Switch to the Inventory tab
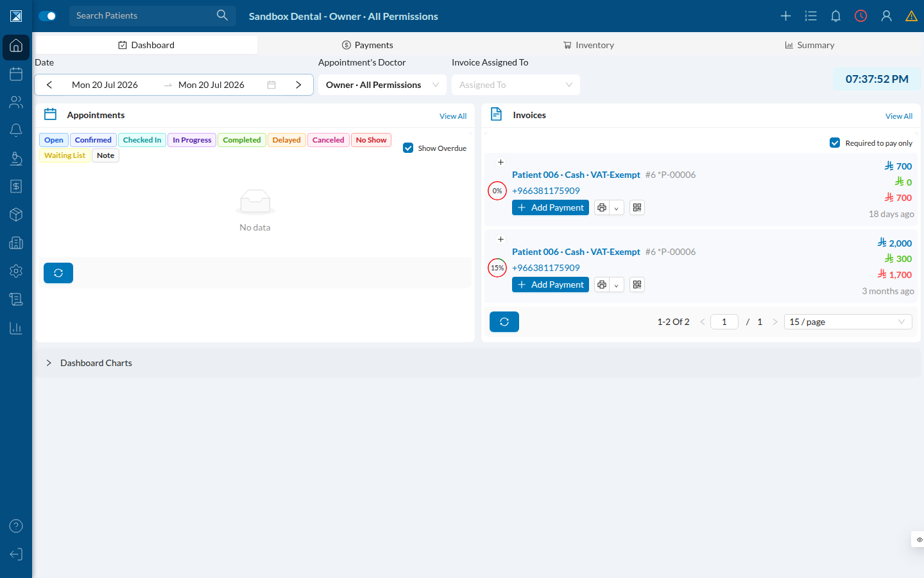Viewport: 924px width, 578px height. coord(588,45)
